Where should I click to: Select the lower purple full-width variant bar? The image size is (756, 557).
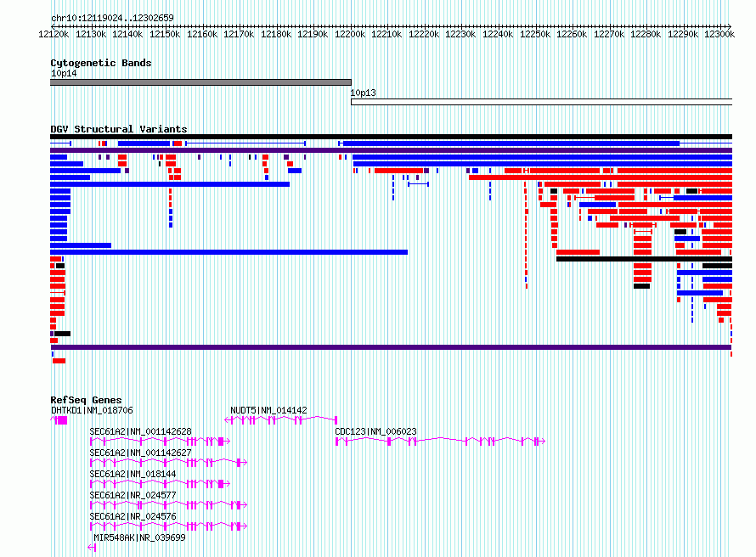391,347
